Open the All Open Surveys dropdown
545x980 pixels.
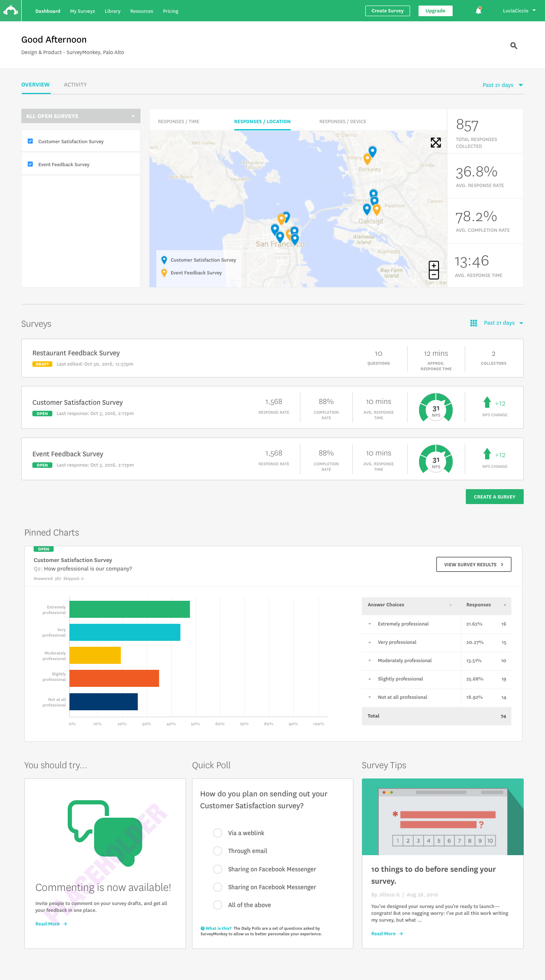81,116
